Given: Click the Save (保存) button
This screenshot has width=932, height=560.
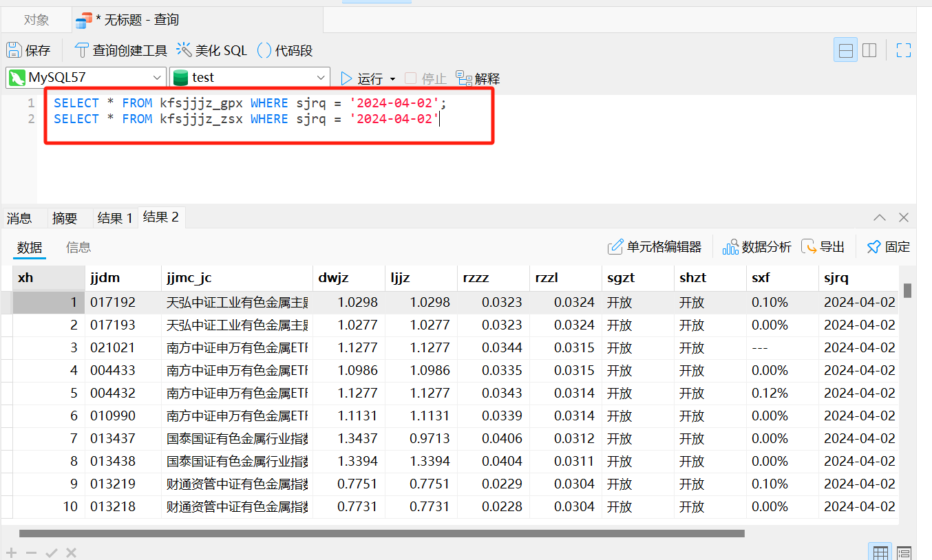Looking at the screenshot, I should [29, 50].
